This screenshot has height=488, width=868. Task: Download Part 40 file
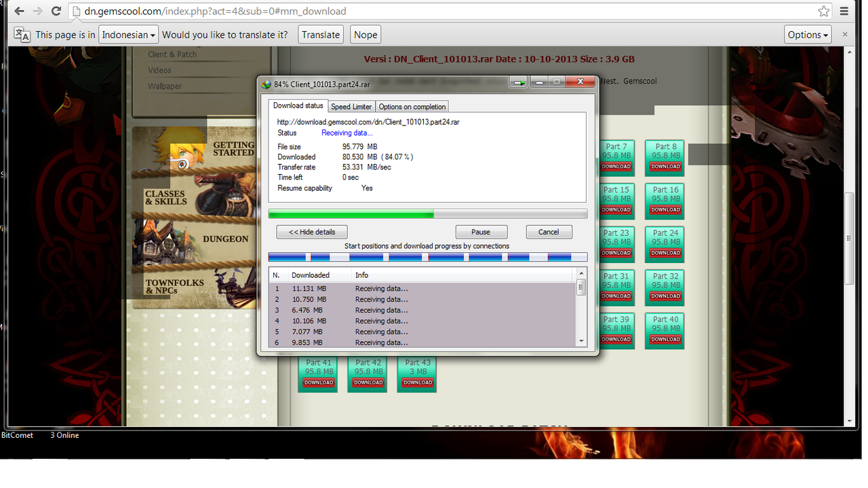pyautogui.click(x=665, y=340)
